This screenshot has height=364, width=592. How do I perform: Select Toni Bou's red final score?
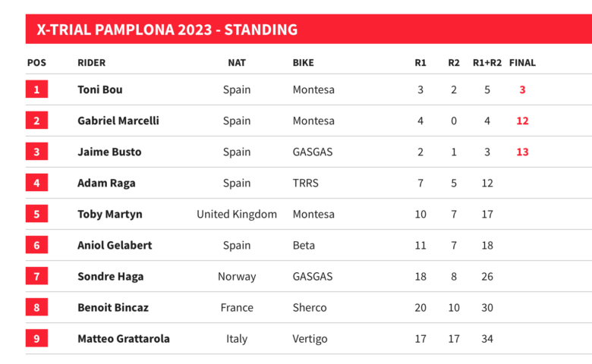coord(522,89)
